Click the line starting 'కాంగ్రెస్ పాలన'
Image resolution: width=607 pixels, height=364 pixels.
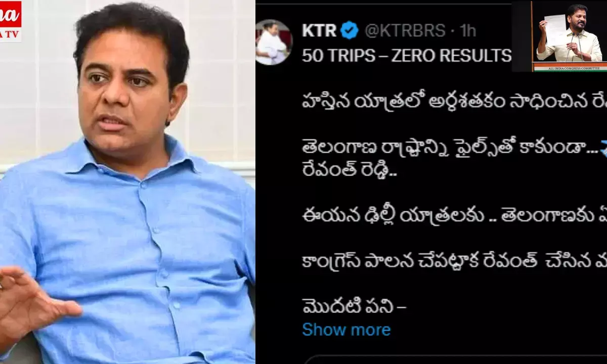pos(454,262)
